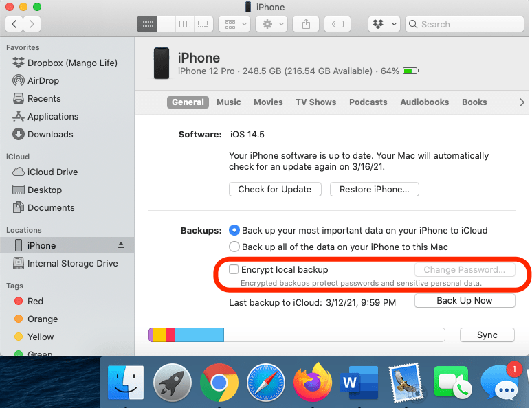Click the Check for Update button
Image resolution: width=532 pixels, height=408 pixels.
coord(274,189)
